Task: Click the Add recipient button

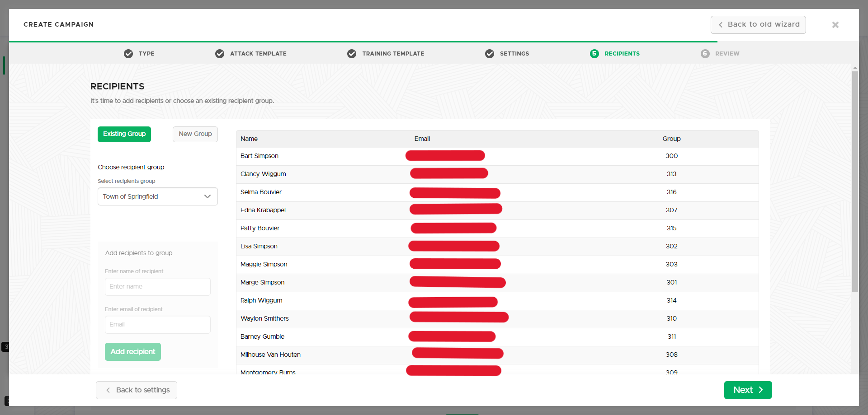Action: click(133, 352)
